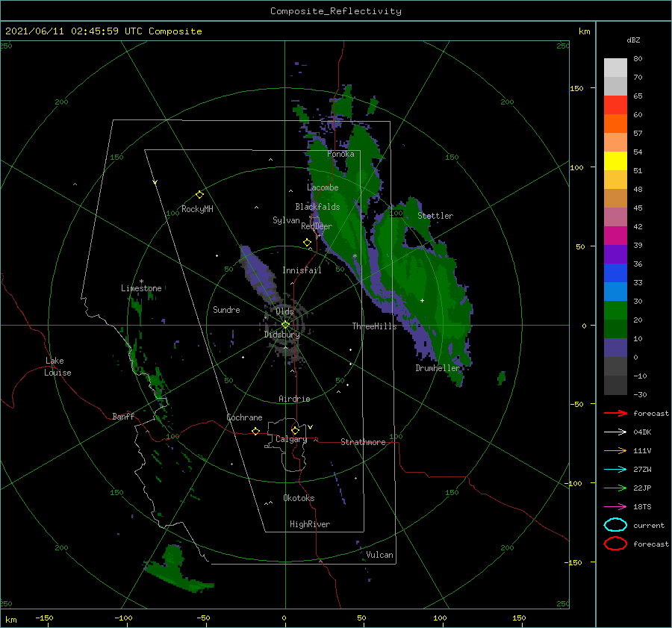The height and width of the screenshot is (628, 672).
Task: Click the yellow radar-center diamond between Olds and Didsbury
Action: point(285,325)
